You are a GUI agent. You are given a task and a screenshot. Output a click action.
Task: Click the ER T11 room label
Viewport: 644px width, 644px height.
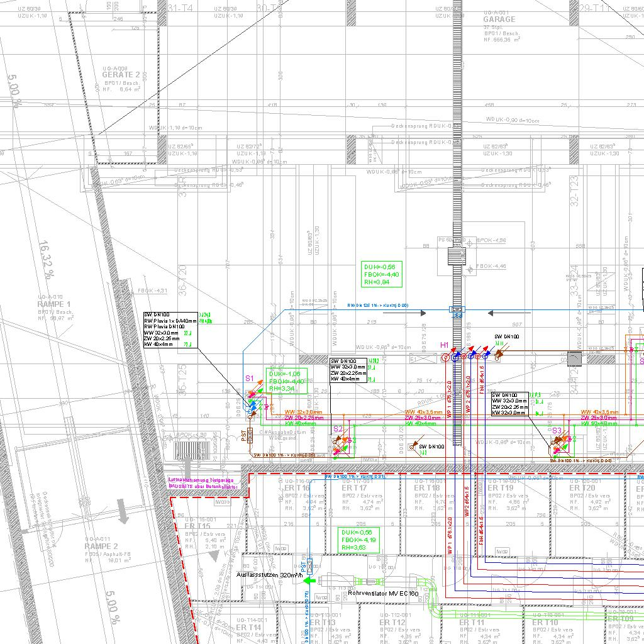tap(472, 623)
